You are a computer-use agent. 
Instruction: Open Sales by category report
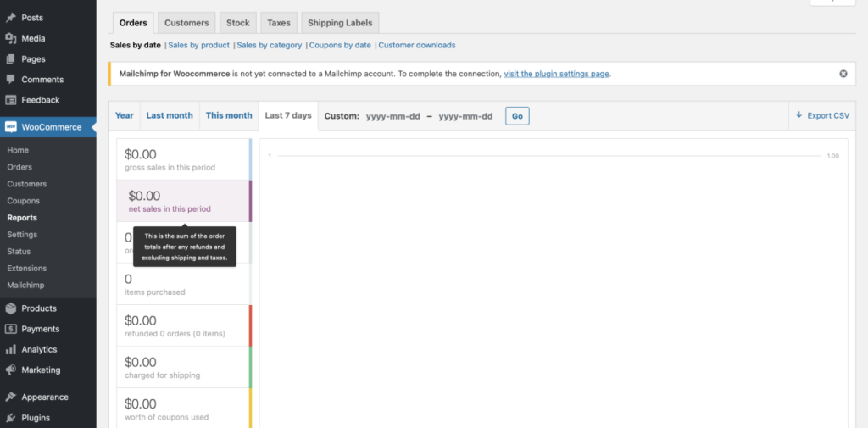pyautogui.click(x=270, y=45)
